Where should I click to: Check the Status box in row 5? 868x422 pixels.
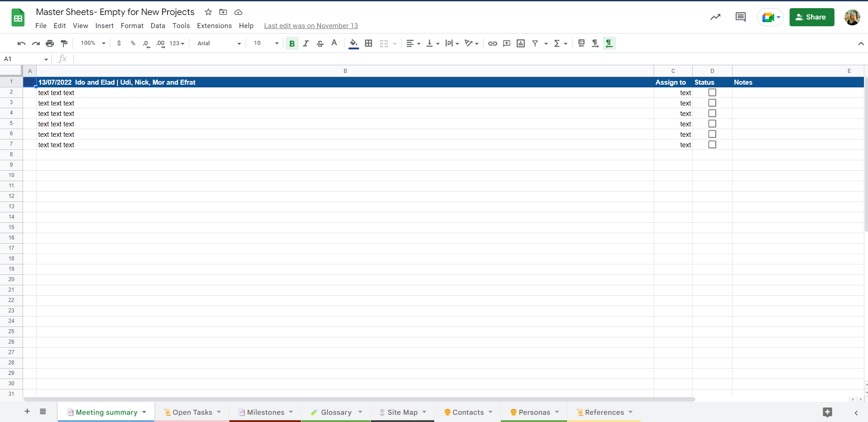tap(712, 124)
